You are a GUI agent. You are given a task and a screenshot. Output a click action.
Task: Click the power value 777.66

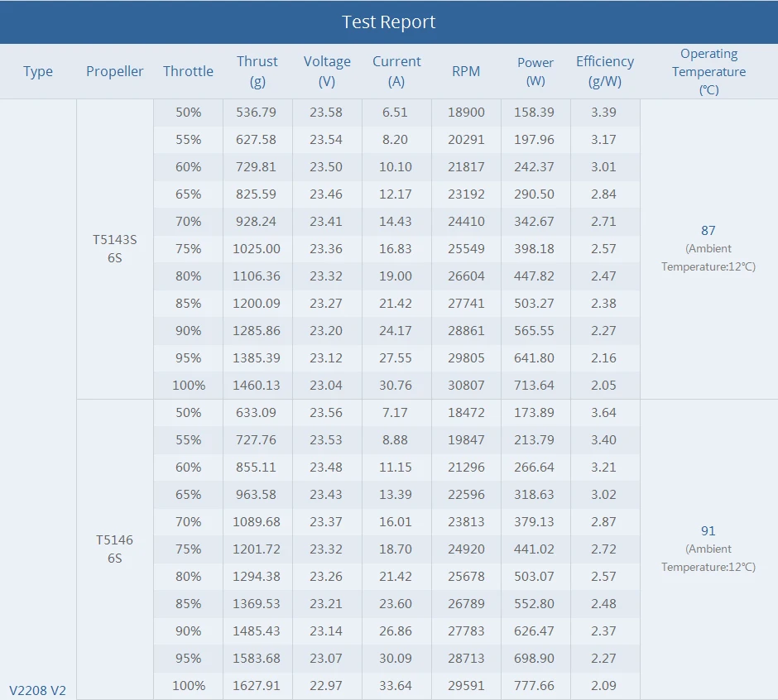pos(535,685)
